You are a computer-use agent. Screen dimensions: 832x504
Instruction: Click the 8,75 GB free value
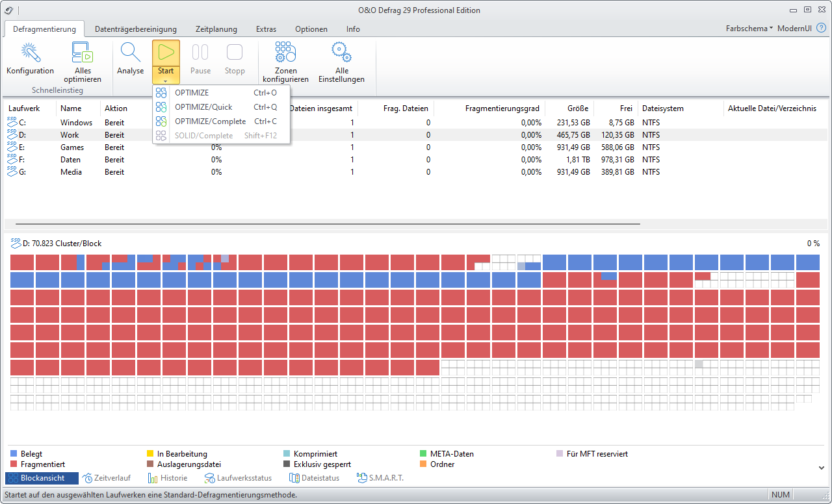click(621, 122)
